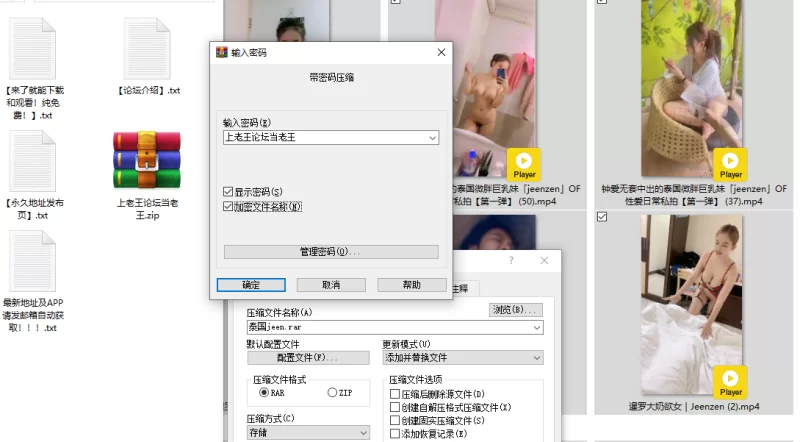Select the Jeenzen (2).mp4 video thumbnail
This screenshot has height=442, width=800.
coord(691,305)
